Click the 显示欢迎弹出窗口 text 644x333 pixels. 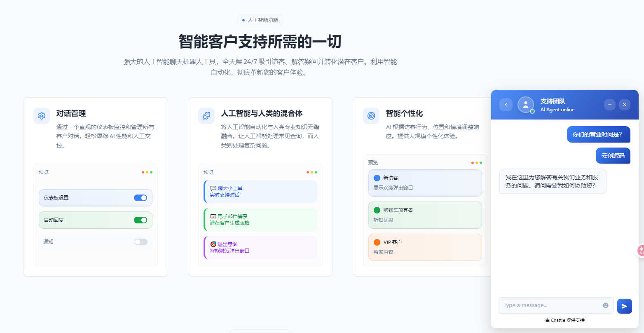click(393, 188)
